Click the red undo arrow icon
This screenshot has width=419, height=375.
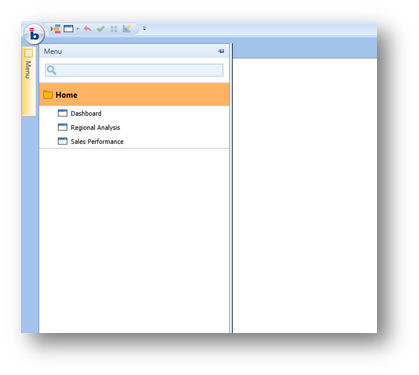(x=87, y=29)
